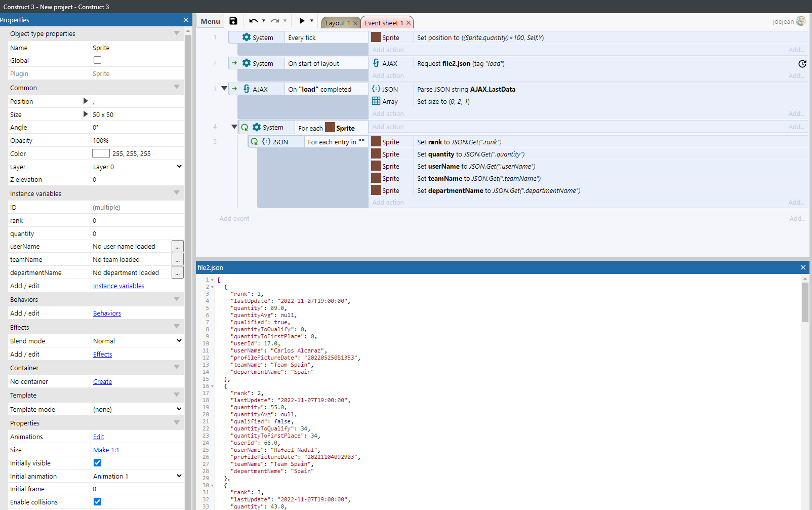Click the white Color swatch

point(101,153)
